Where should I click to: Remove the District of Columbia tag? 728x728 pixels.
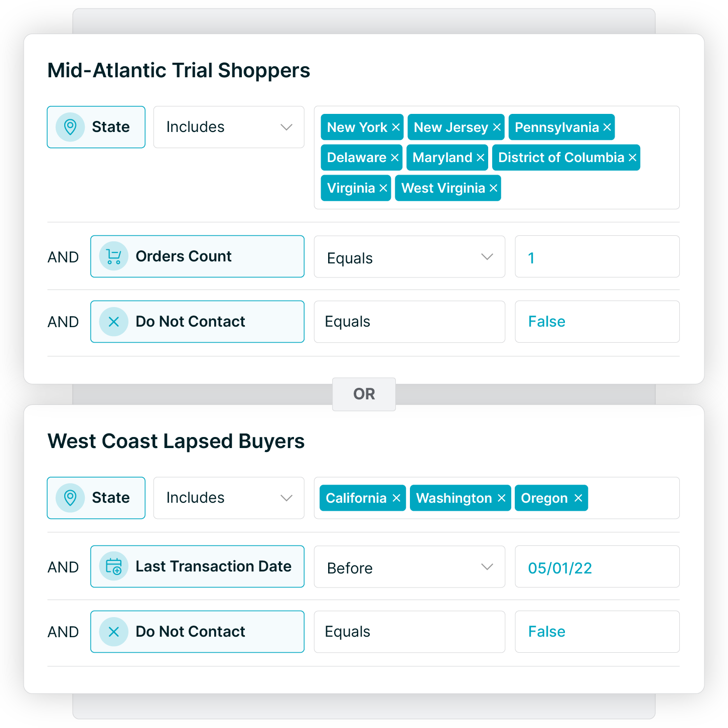(x=632, y=157)
